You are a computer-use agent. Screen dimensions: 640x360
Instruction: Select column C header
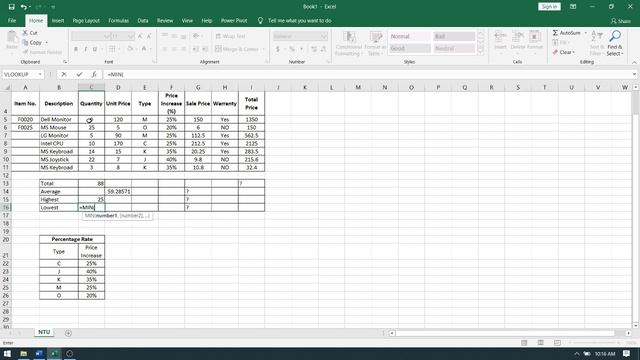pos(91,87)
